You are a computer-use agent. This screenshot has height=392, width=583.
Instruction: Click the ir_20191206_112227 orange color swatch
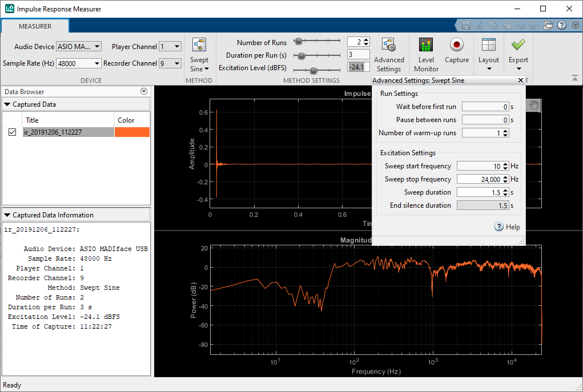pos(132,132)
